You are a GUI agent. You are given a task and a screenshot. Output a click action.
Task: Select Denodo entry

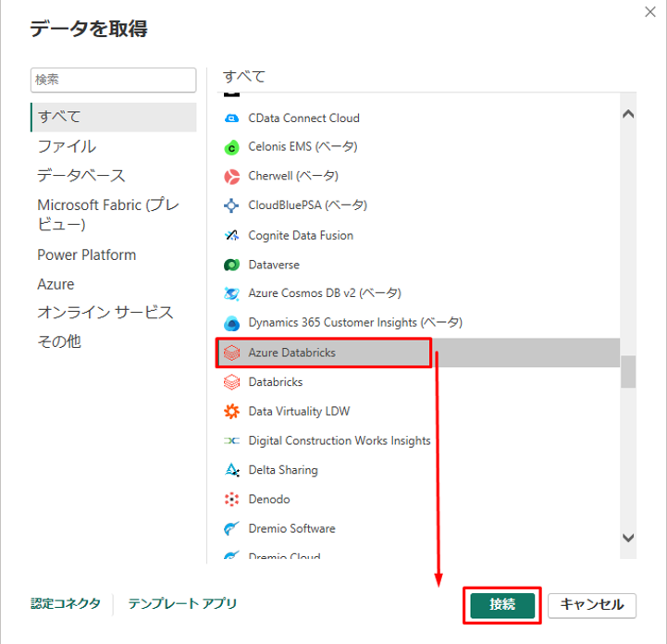pyautogui.click(x=269, y=499)
